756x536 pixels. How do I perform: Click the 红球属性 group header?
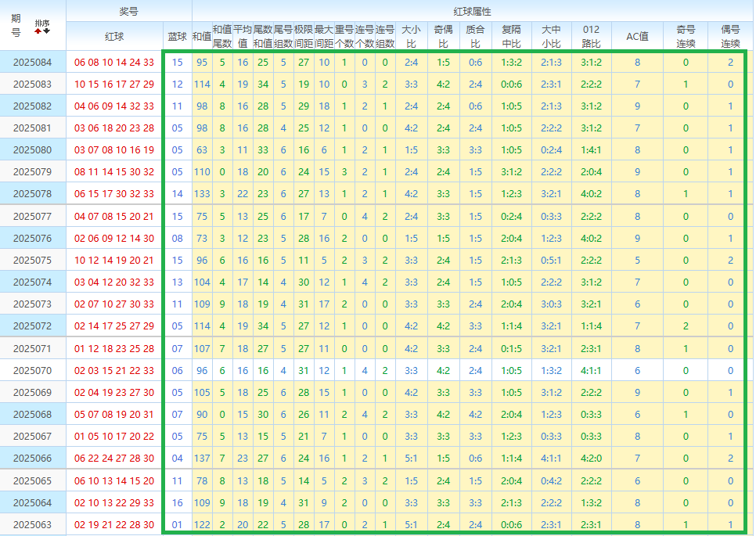pyautogui.click(x=473, y=11)
